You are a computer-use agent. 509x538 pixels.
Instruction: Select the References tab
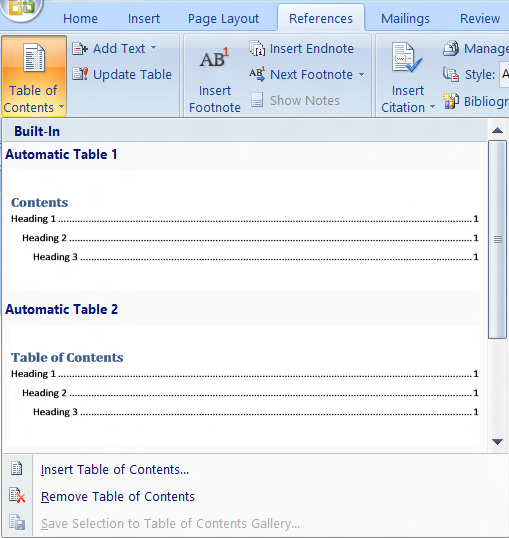tap(321, 19)
